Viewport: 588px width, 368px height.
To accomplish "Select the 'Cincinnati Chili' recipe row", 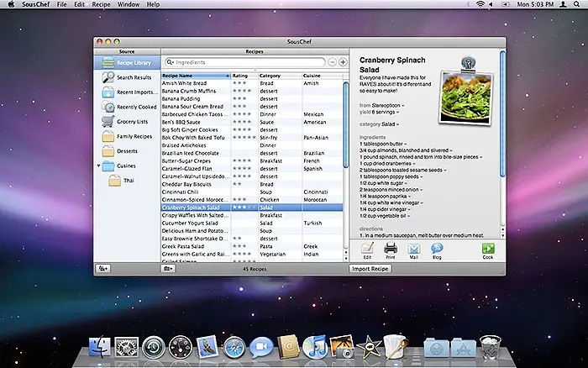I will coord(252,192).
